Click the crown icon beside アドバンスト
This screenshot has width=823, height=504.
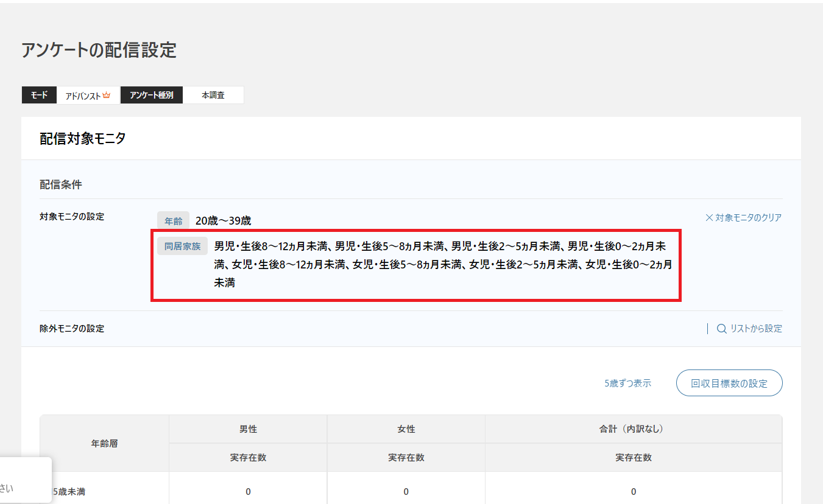pos(107,95)
